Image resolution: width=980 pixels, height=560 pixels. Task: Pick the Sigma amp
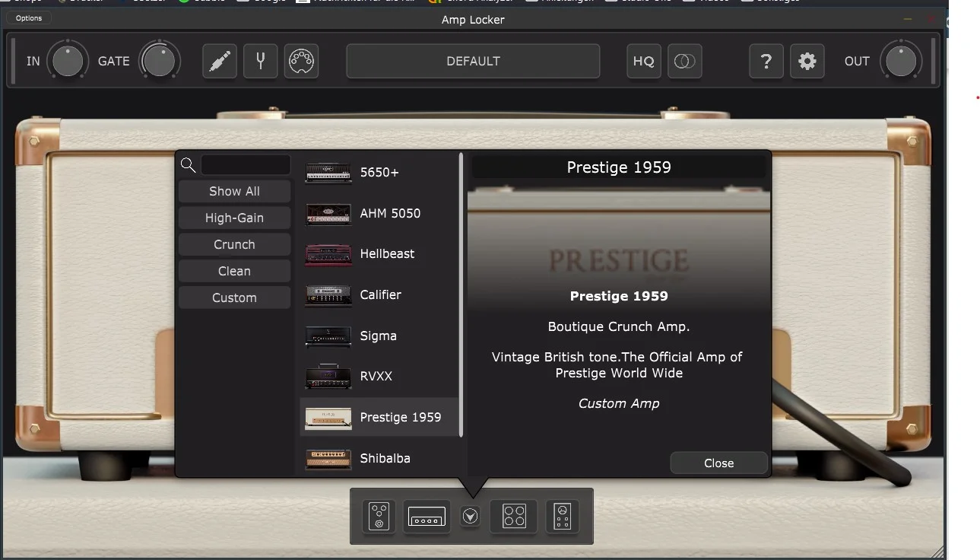point(379,336)
